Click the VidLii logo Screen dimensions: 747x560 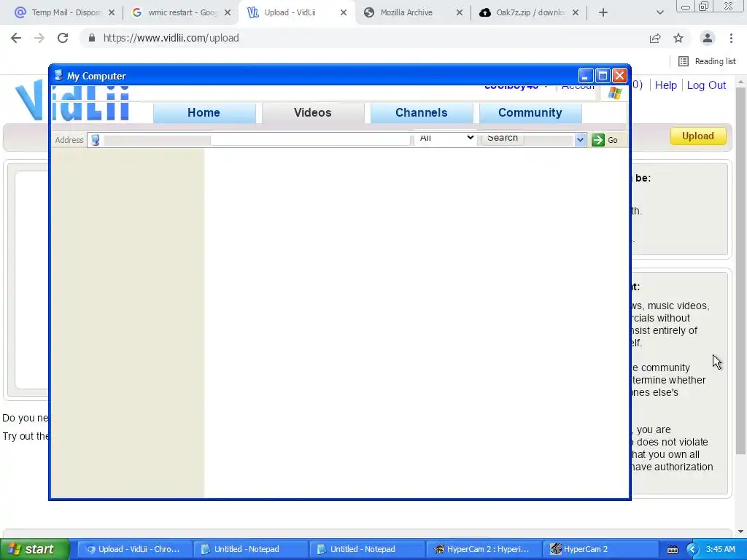pos(71,102)
